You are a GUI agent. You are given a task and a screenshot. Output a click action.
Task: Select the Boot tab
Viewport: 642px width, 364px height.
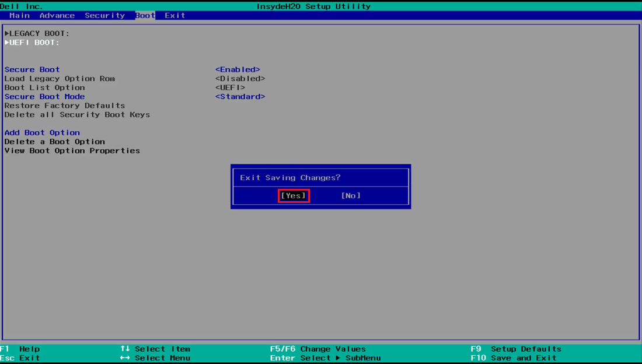(x=145, y=15)
